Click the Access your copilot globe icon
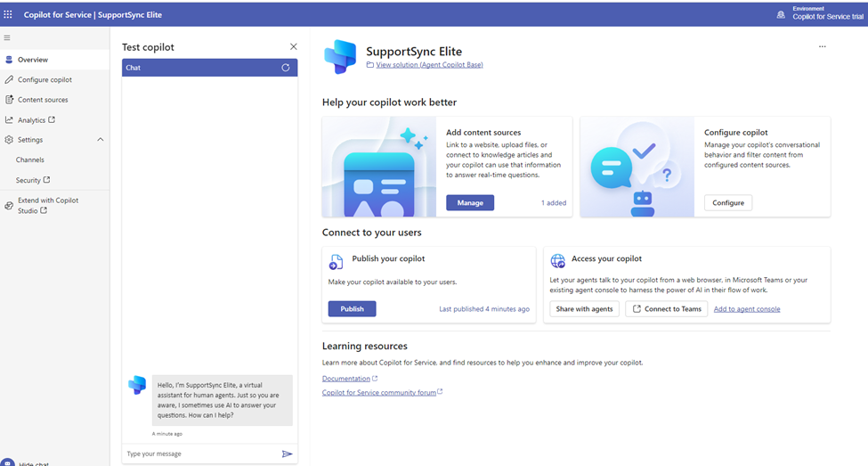Viewport: 868px width, 466px height. (x=557, y=260)
